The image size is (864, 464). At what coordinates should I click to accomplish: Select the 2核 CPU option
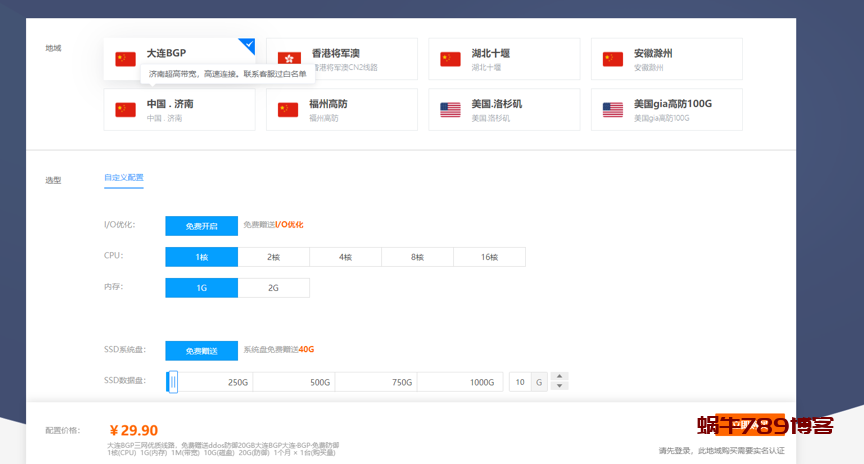pos(273,257)
